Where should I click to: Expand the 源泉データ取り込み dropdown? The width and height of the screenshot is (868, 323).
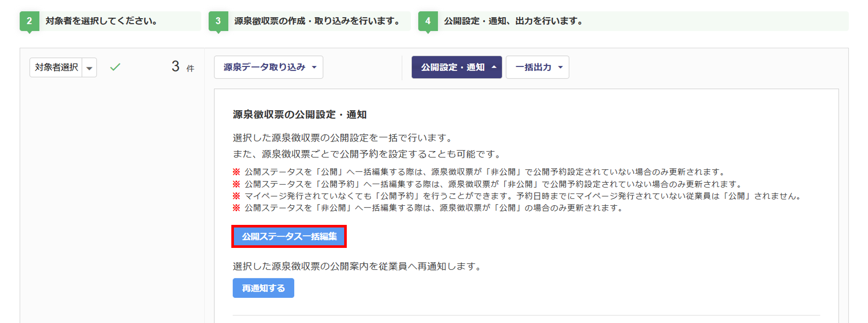pos(269,67)
